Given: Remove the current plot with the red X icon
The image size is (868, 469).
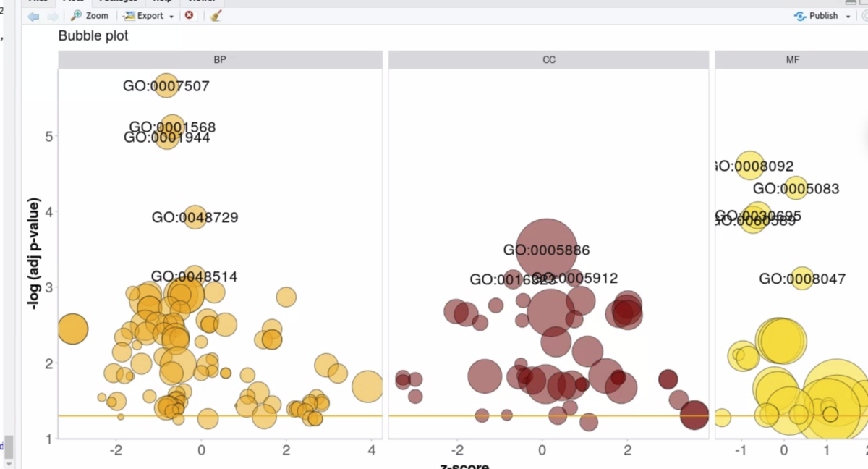Looking at the screenshot, I should (190, 15).
